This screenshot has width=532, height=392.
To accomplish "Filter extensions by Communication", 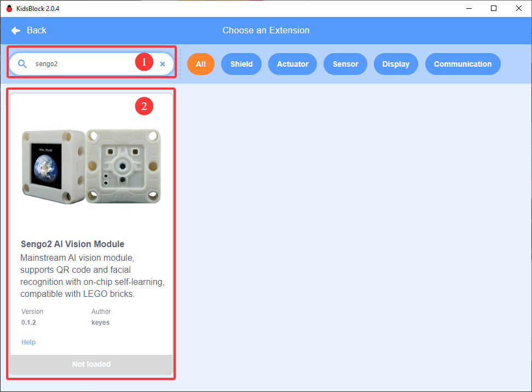I will point(462,64).
